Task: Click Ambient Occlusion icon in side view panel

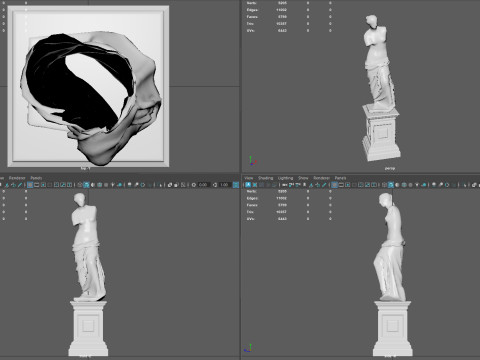Action: coord(434,185)
